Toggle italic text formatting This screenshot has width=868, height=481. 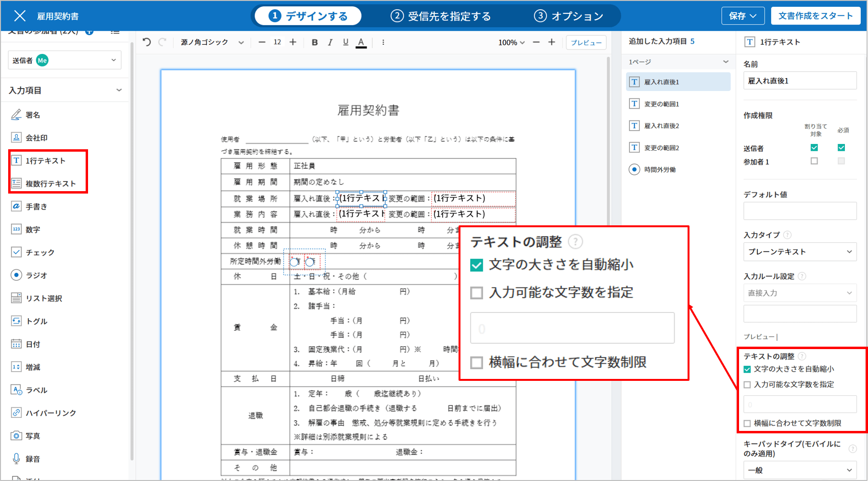coord(330,42)
